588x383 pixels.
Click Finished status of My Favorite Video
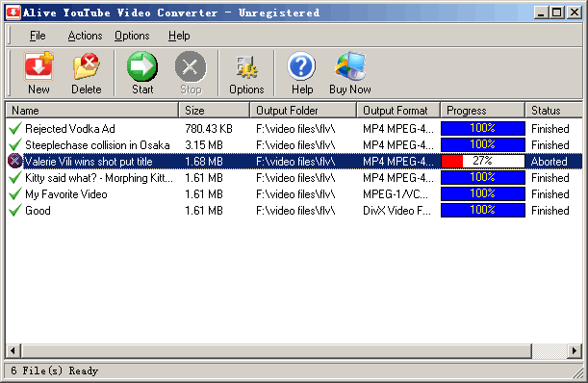(x=550, y=194)
